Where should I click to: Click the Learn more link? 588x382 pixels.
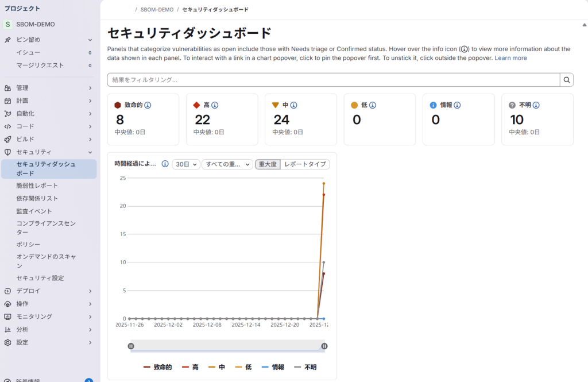pyautogui.click(x=510, y=58)
